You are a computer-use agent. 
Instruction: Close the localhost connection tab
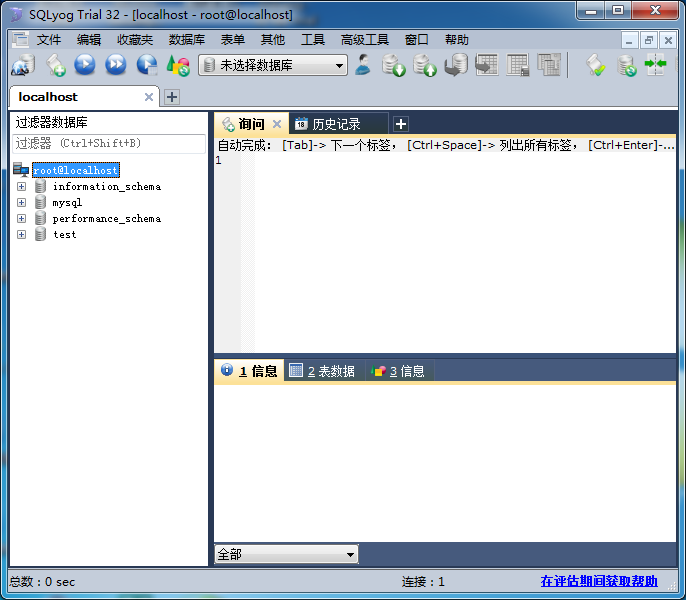pyautogui.click(x=149, y=97)
